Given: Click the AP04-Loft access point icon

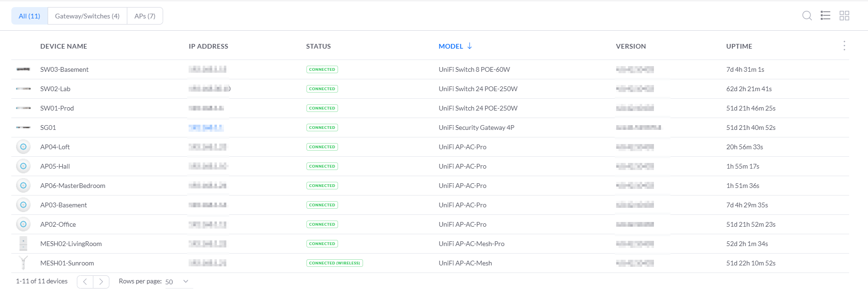Looking at the screenshot, I should point(23,147).
